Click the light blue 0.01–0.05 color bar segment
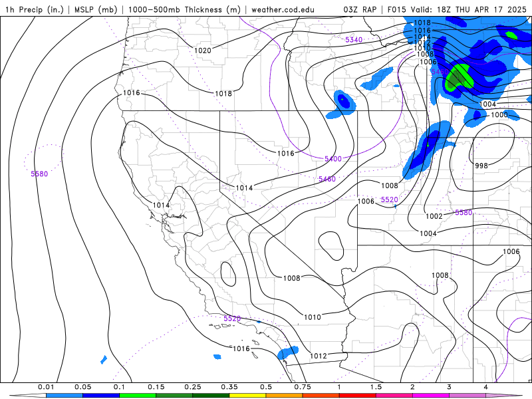 point(65,396)
